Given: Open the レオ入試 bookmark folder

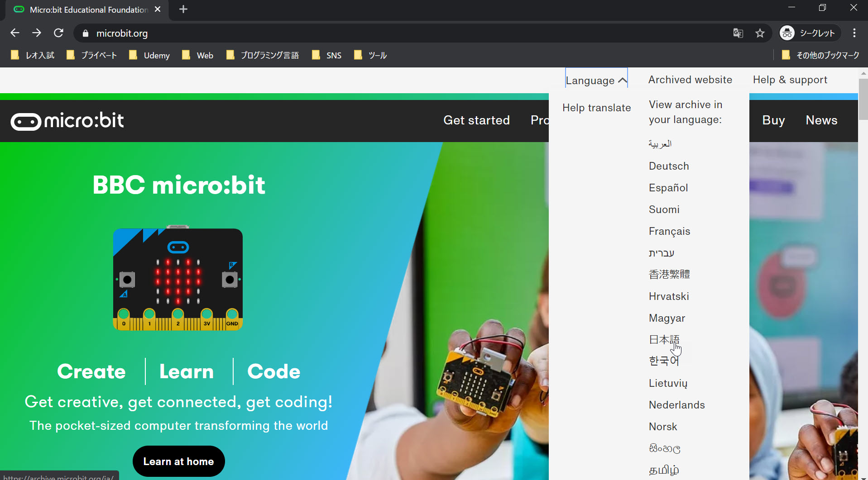Looking at the screenshot, I should coord(33,55).
